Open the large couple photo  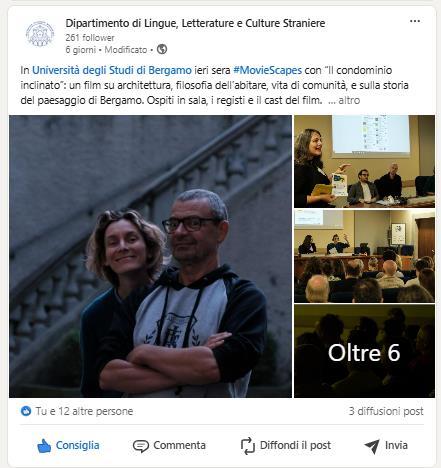[x=150, y=256]
